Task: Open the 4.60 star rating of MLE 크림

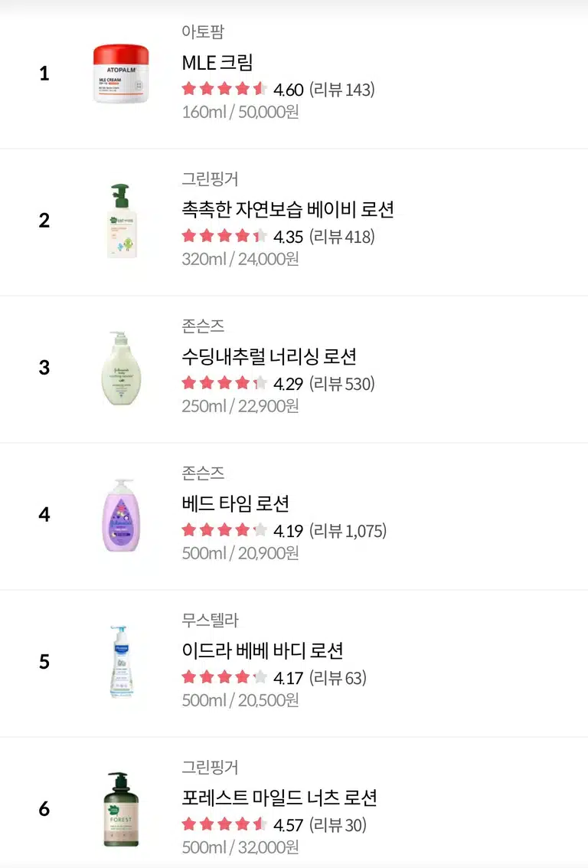Action: (x=242, y=89)
